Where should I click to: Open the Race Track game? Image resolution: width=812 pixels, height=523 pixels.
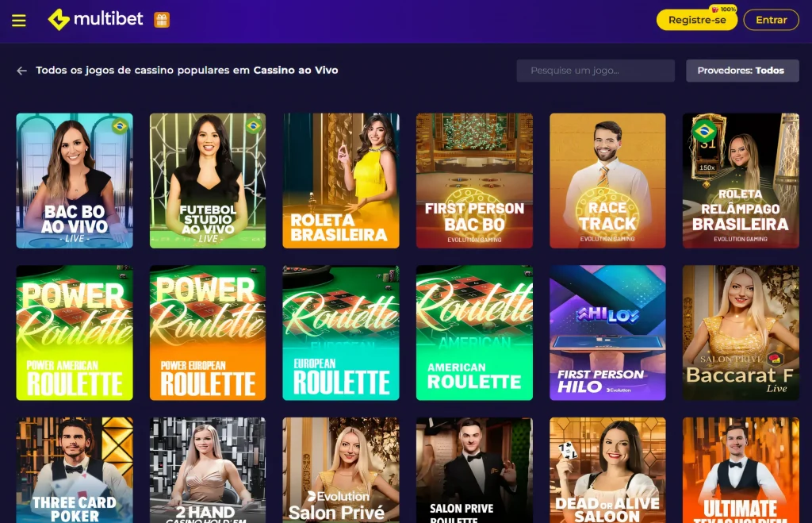point(607,181)
